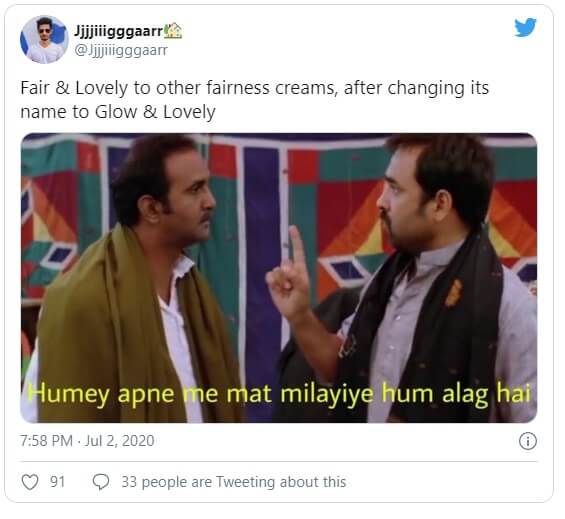The image size is (565, 519).
Task: Click the gold brooch on black scarf
Action: tap(453, 293)
